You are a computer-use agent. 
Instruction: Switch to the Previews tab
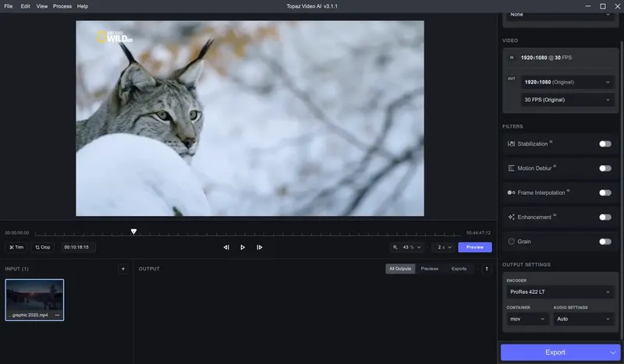click(x=430, y=269)
